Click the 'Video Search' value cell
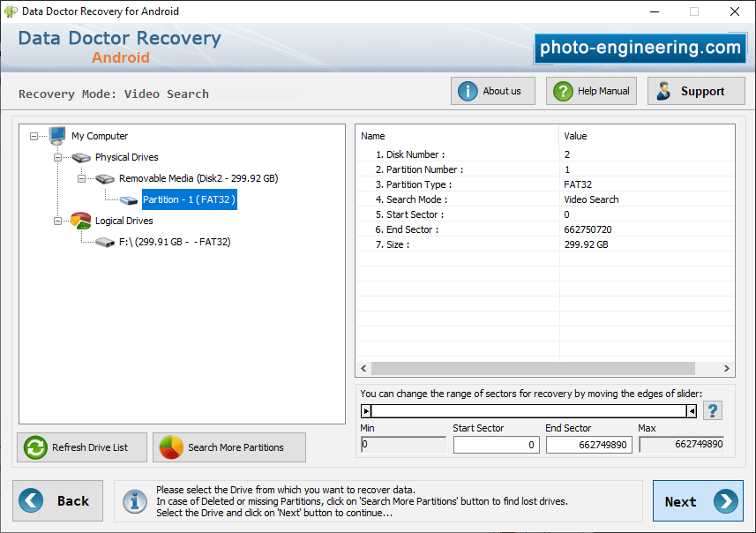 pos(591,199)
